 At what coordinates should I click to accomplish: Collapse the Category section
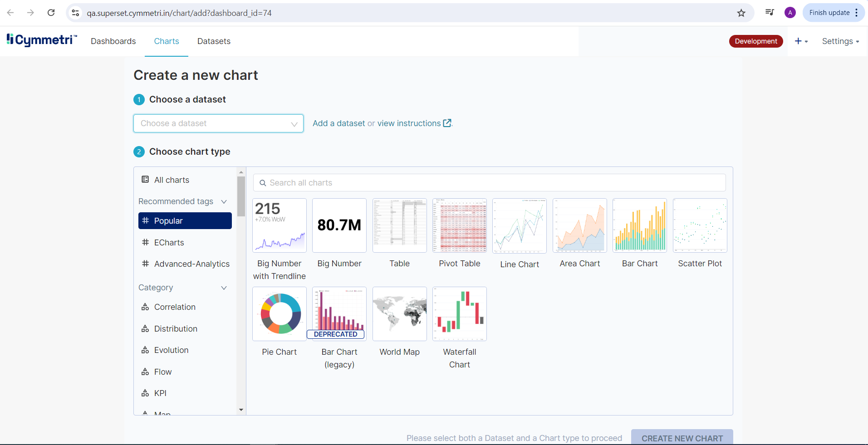coord(224,288)
